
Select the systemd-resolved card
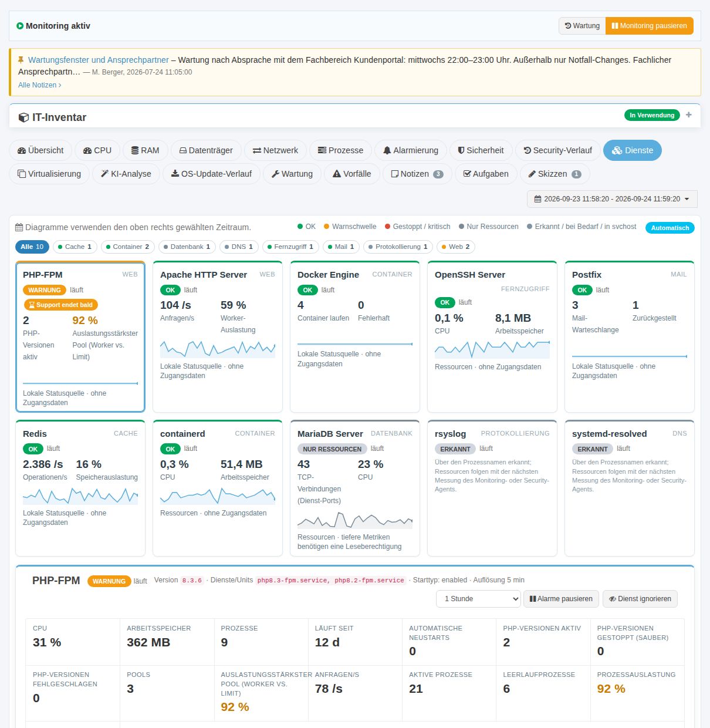tap(630, 488)
